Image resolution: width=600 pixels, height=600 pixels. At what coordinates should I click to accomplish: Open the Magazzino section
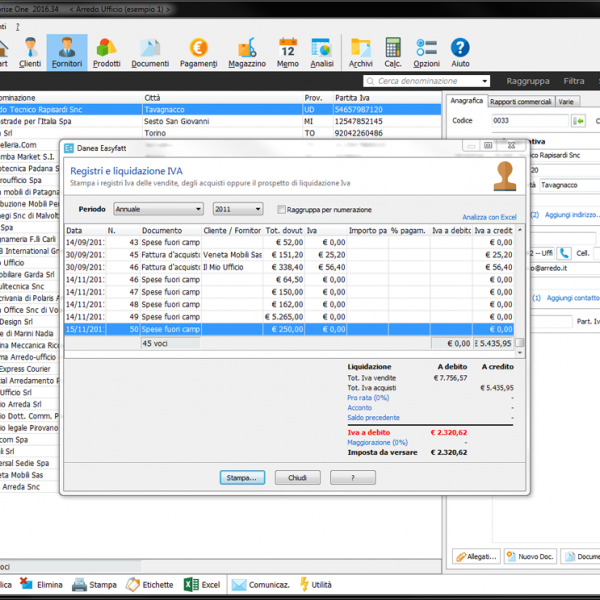(x=247, y=52)
